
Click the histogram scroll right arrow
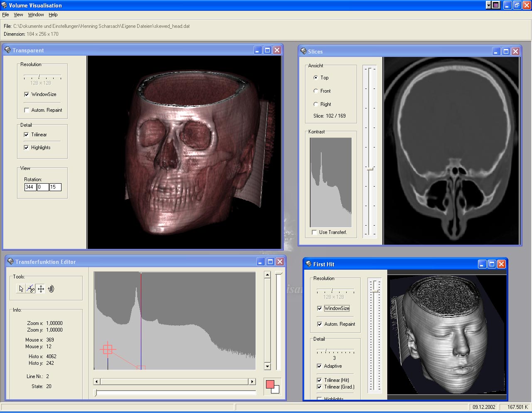coord(252,381)
